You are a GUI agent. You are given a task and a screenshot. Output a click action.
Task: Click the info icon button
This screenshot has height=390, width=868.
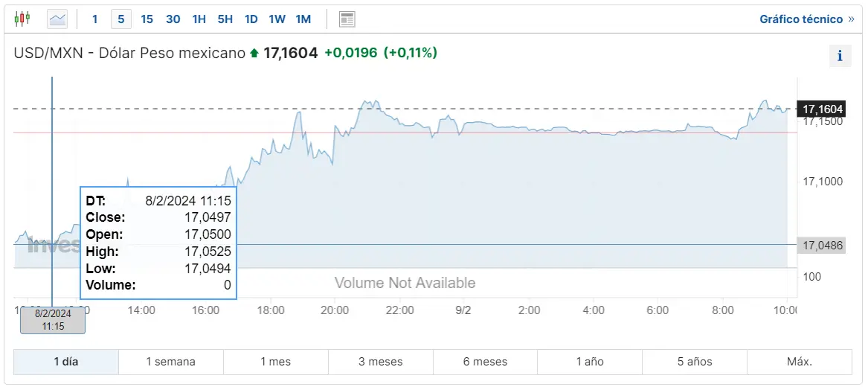840,56
